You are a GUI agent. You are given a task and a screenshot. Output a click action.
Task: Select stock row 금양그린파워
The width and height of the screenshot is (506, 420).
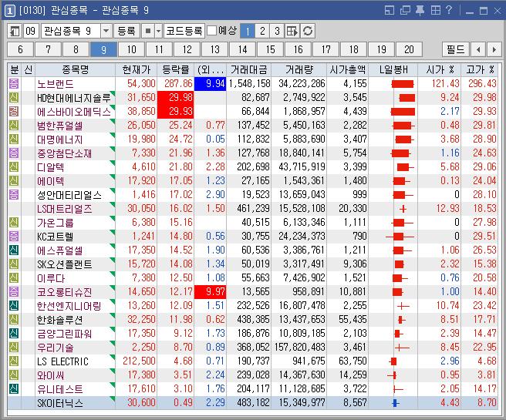[253, 333]
